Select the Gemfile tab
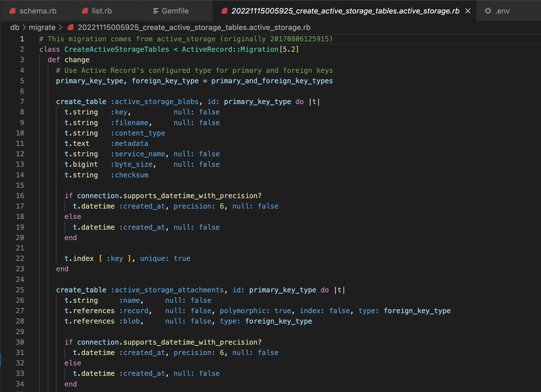The height and width of the screenshot is (392, 541). (178, 11)
